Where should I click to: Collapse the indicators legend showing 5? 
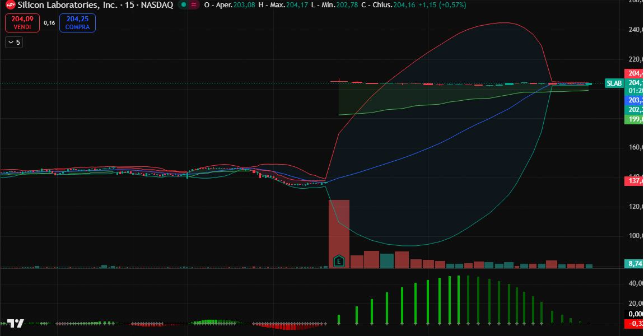point(14,43)
